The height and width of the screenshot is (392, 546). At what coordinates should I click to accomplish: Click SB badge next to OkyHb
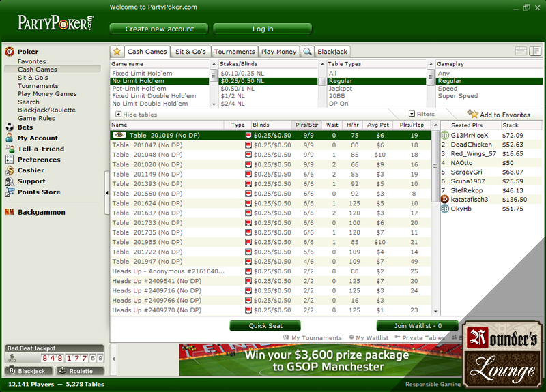coord(445,209)
